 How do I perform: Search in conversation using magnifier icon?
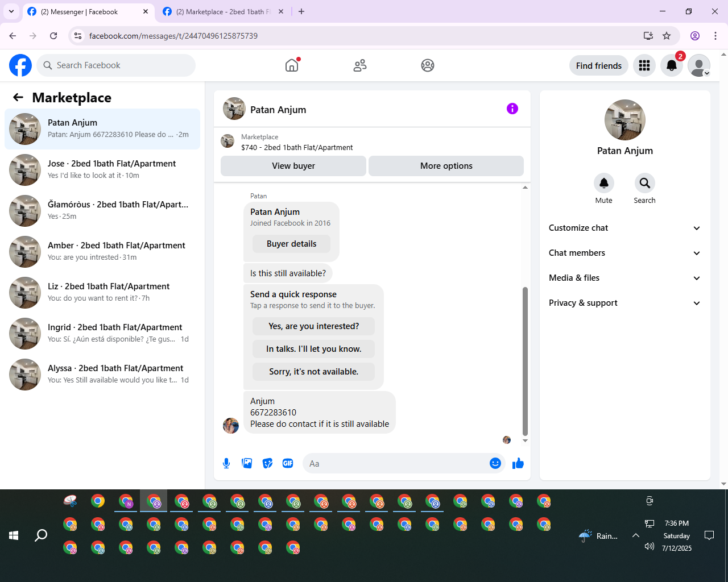(645, 183)
